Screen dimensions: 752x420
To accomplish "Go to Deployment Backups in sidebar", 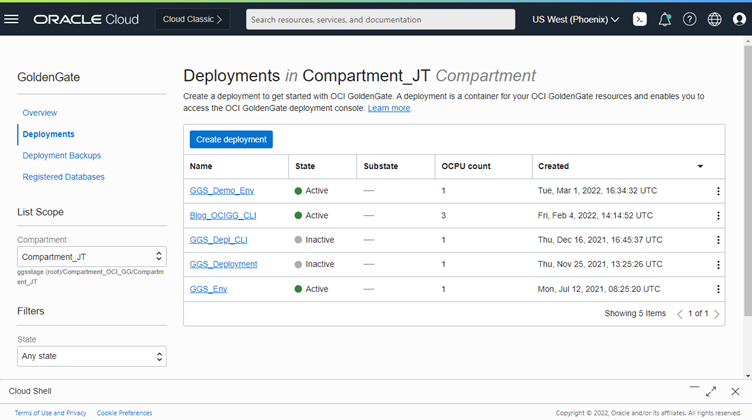I will click(x=62, y=156).
